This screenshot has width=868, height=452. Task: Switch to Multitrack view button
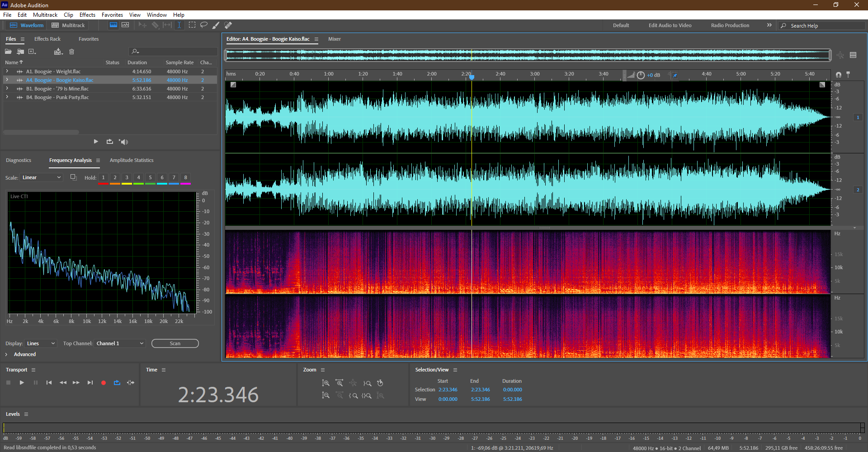68,25
